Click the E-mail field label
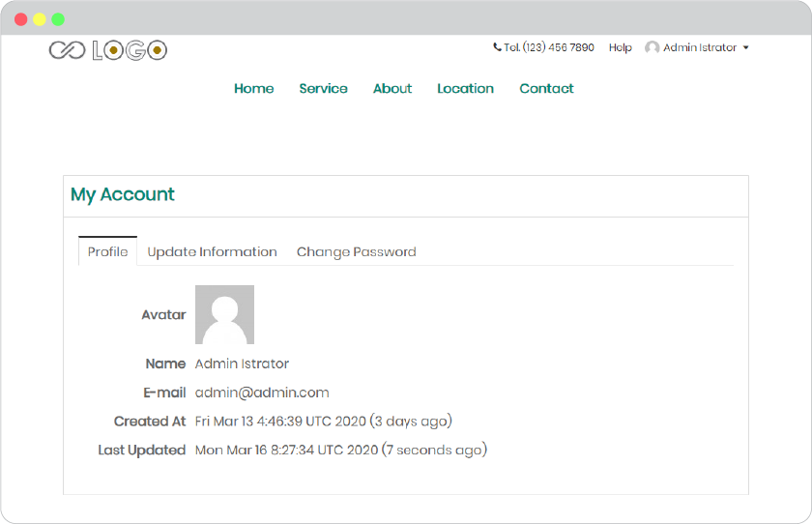This screenshot has width=812, height=524. (164, 393)
